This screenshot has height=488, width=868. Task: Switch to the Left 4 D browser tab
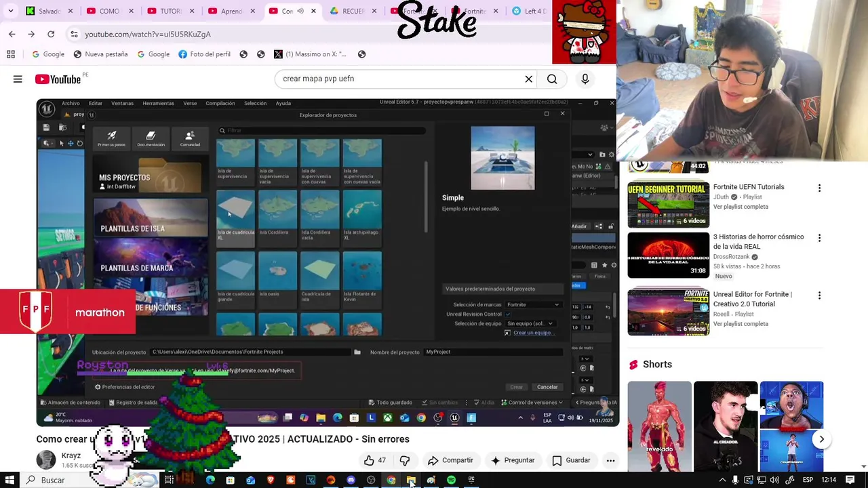coord(529,11)
